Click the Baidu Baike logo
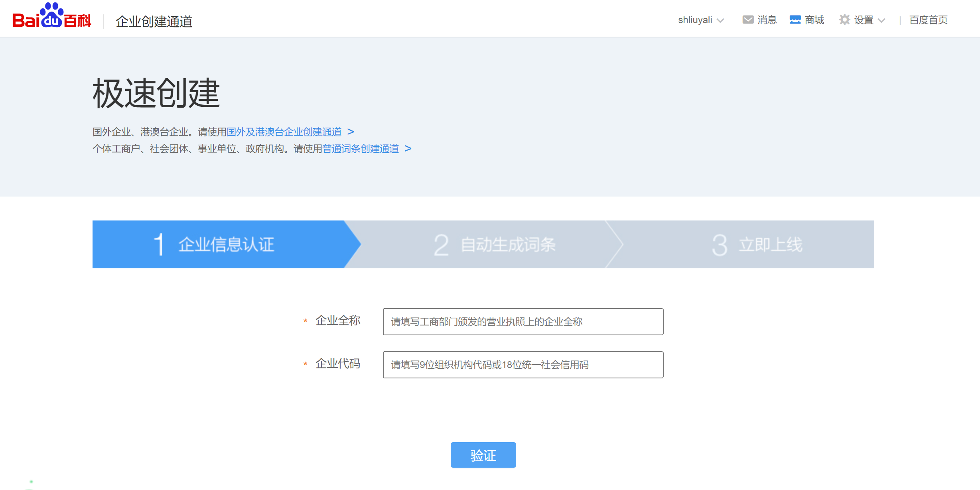980x490 pixels. pyautogui.click(x=52, y=16)
